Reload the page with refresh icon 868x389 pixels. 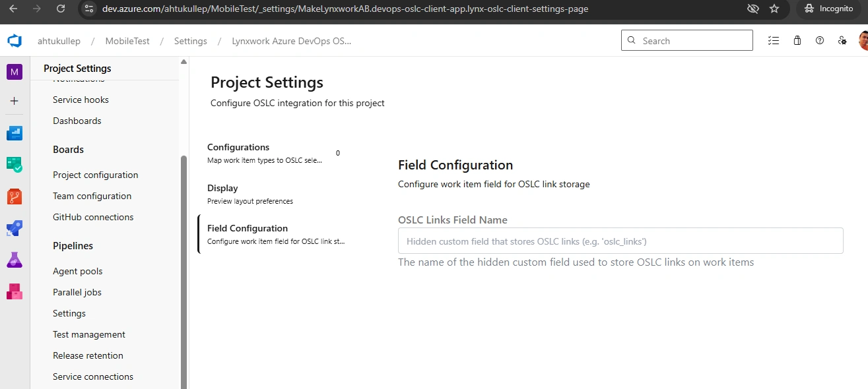point(61,9)
